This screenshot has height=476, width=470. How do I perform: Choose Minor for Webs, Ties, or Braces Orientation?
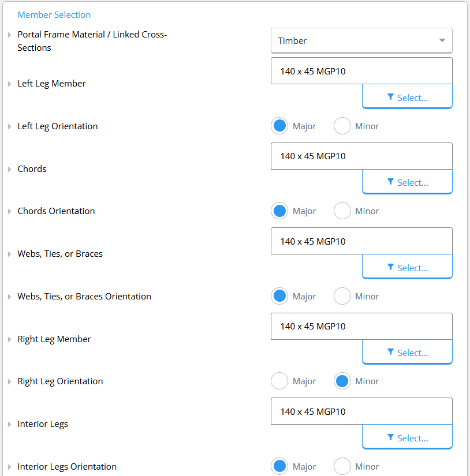tap(342, 296)
